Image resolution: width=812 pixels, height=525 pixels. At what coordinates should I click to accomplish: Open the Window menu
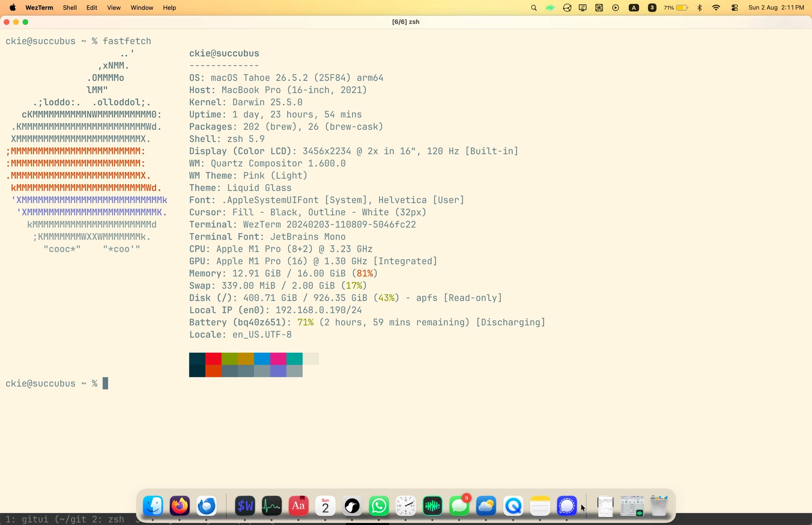pyautogui.click(x=142, y=8)
